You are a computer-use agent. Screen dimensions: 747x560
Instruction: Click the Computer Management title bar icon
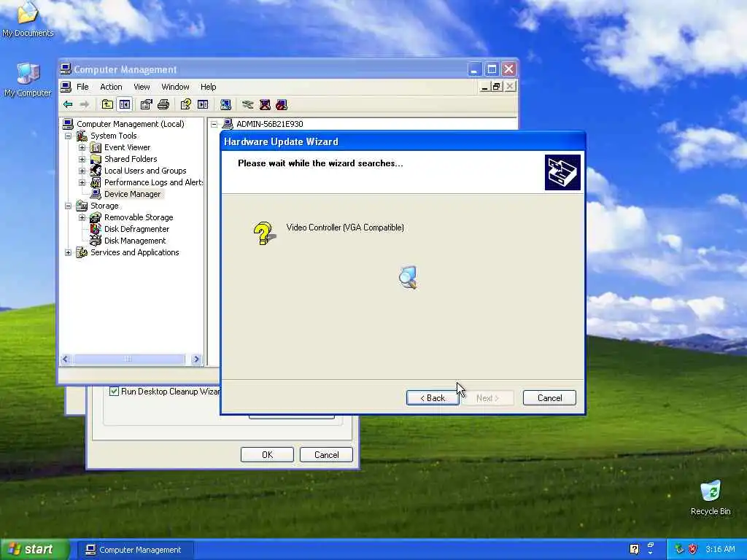click(x=66, y=69)
